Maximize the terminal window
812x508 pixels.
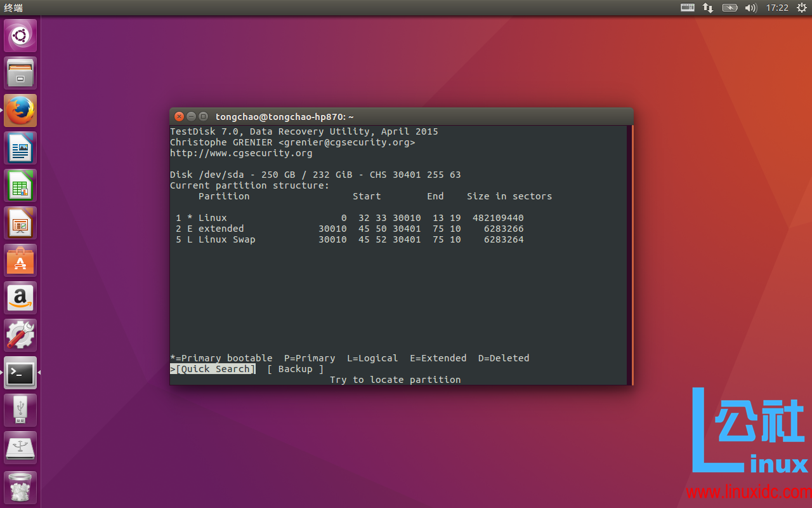click(x=203, y=116)
